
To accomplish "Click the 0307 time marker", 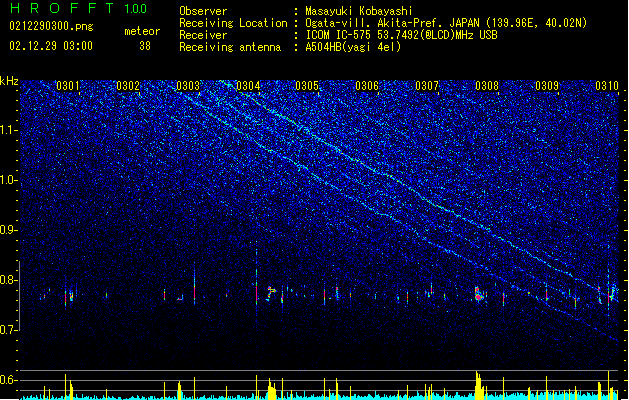I will click(x=427, y=86).
